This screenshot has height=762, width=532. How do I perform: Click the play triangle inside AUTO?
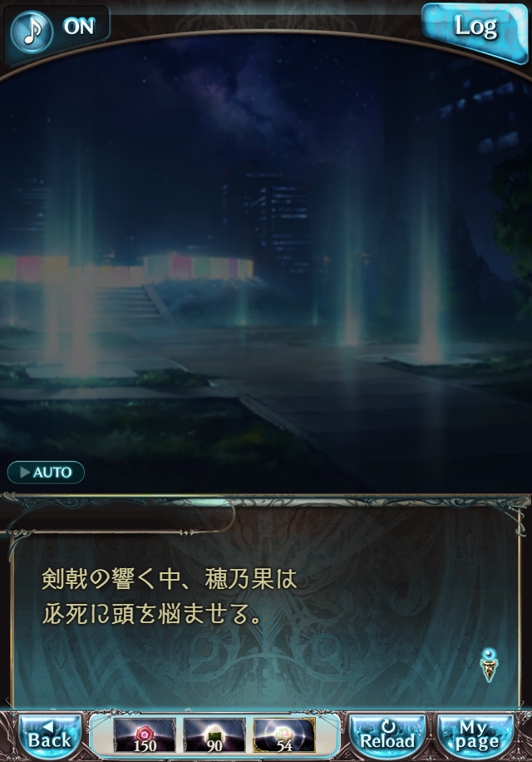25,472
